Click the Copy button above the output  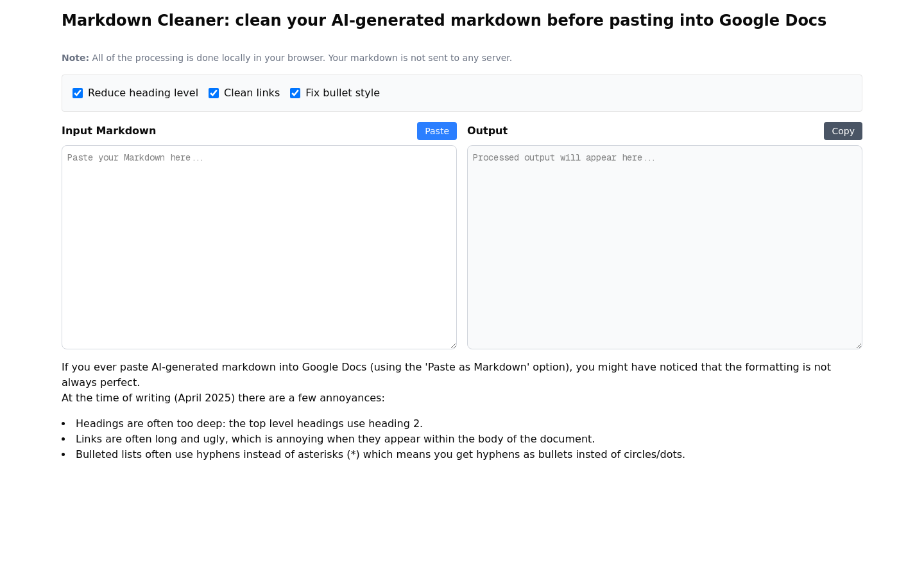coord(843,131)
